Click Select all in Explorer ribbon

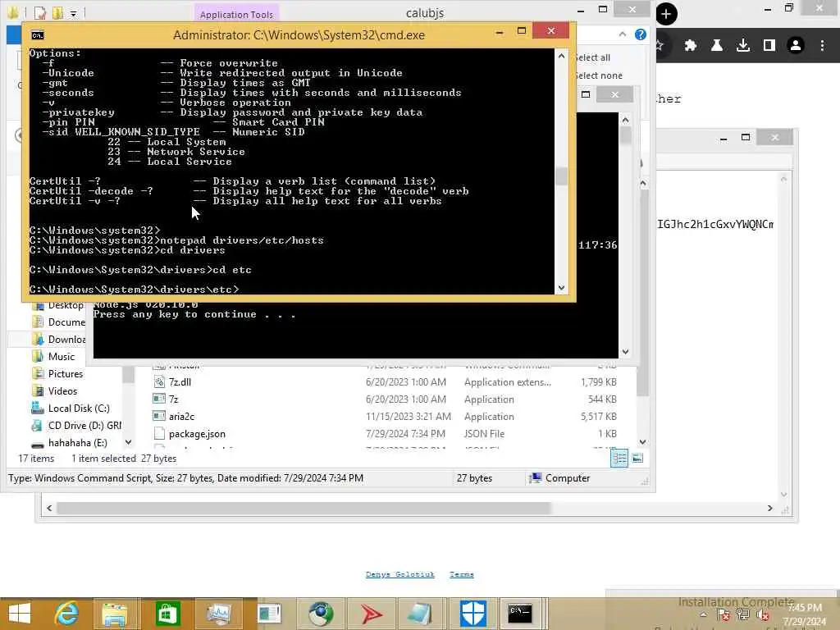tap(593, 57)
